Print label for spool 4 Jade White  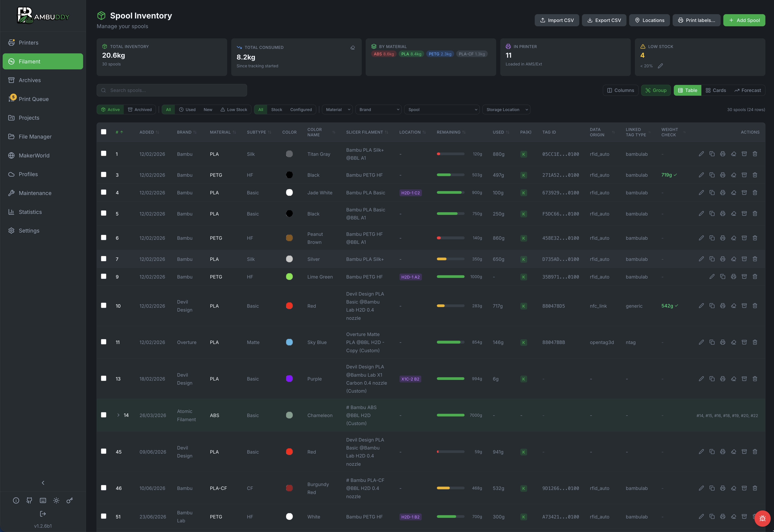pos(723,193)
